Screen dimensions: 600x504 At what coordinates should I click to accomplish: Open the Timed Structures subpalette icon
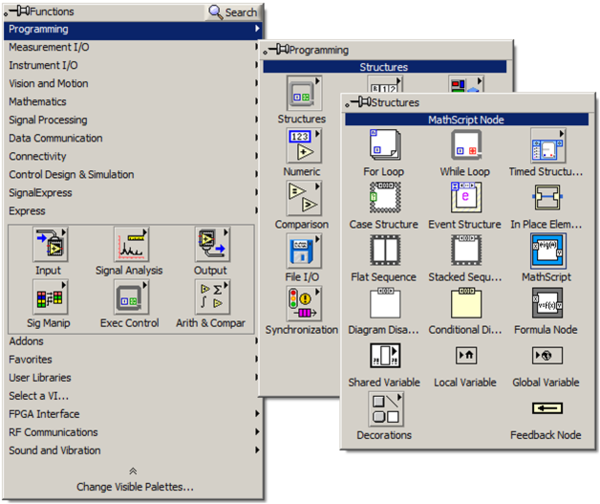548,146
